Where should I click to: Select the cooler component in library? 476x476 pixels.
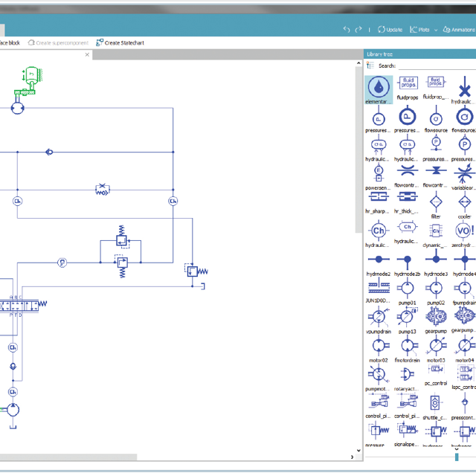click(x=464, y=202)
